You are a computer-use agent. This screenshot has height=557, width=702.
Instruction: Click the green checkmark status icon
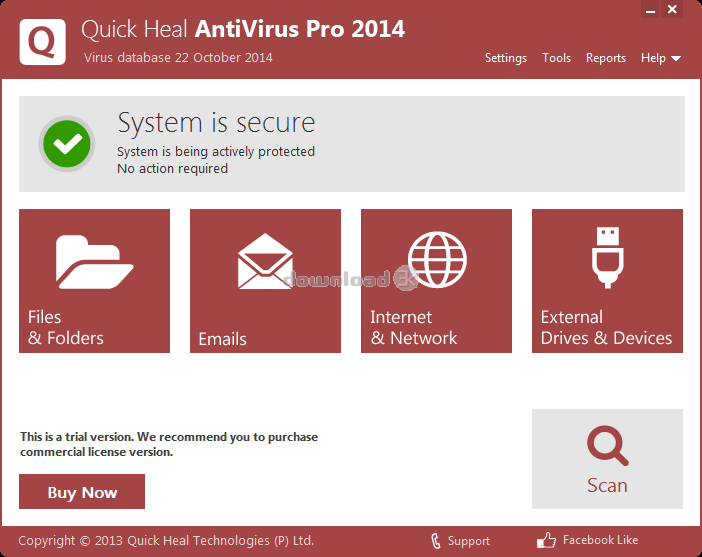click(x=67, y=144)
